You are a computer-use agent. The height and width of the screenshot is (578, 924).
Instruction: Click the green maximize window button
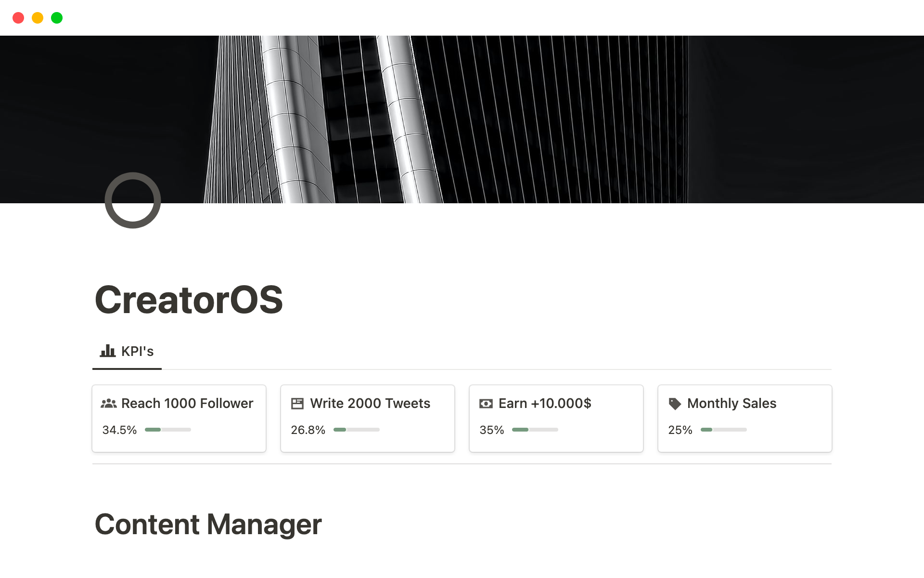[57, 18]
